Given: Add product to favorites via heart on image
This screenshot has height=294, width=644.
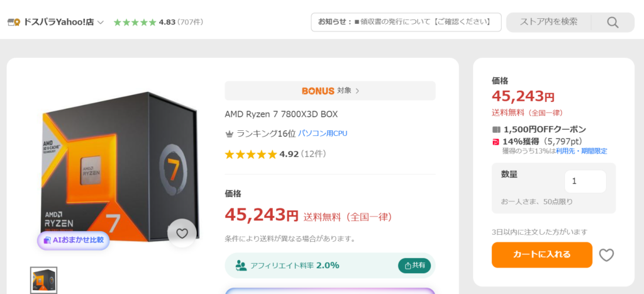Looking at the screenshot, I should tap(182, 233).
